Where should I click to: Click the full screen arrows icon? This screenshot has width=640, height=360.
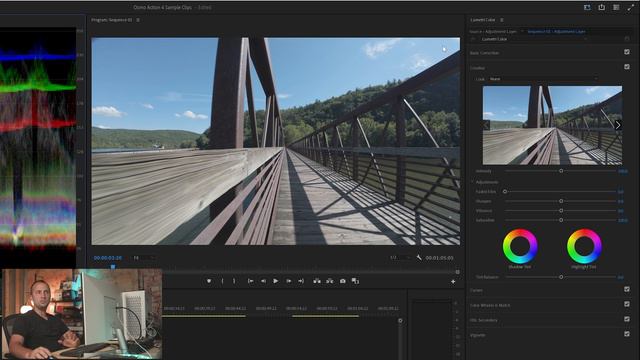[631, 7]
